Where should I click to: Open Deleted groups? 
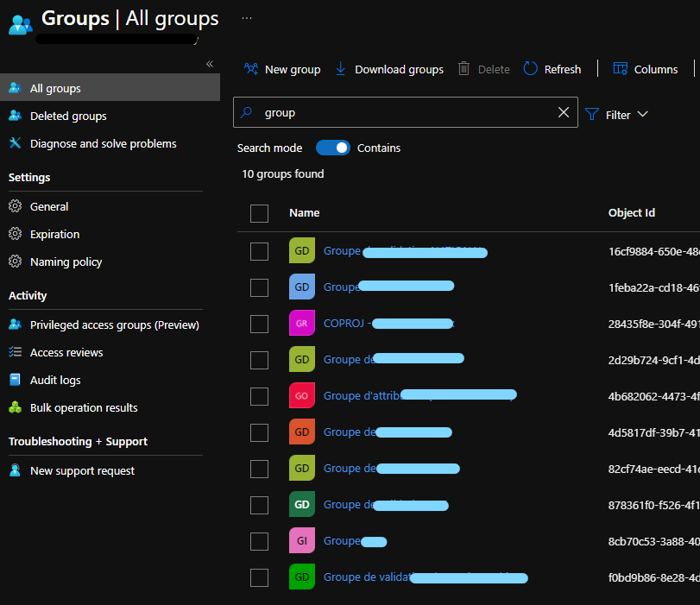68,117
